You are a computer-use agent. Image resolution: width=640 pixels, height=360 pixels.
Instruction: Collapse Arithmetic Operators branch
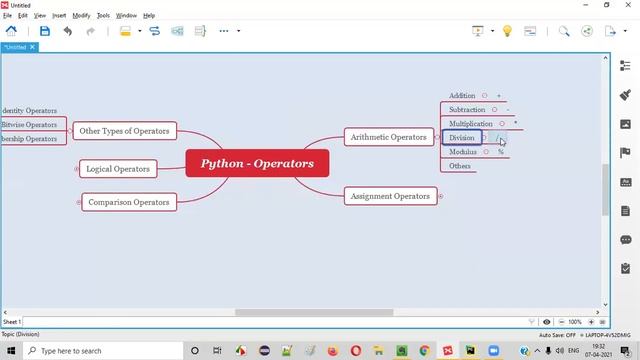437,137
